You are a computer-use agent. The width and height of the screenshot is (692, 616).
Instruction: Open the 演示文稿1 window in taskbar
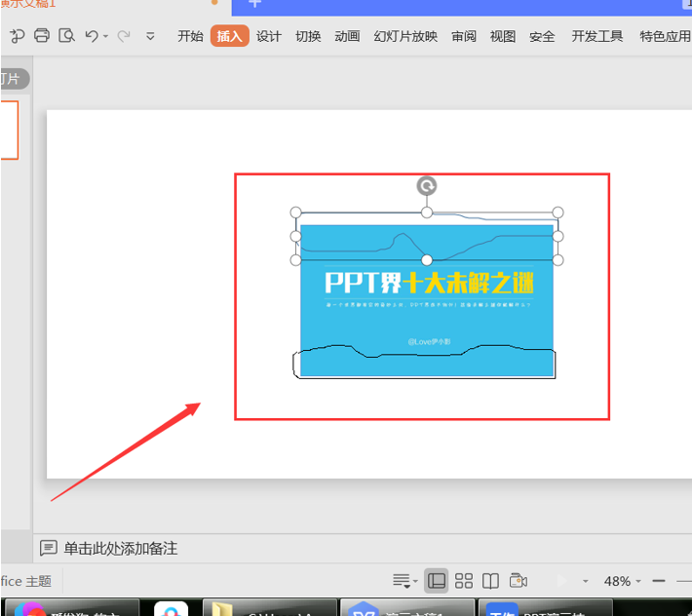[406, 608]
